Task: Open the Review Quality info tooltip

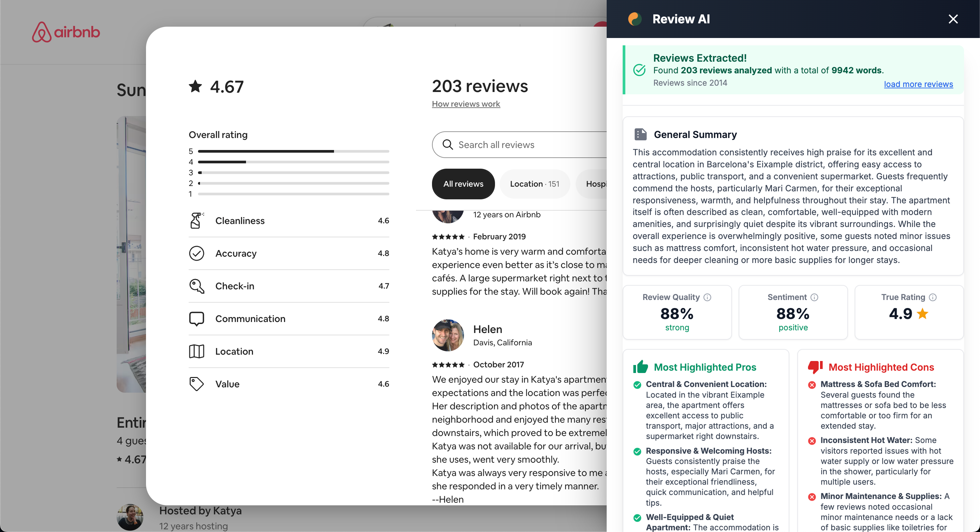Action: 708,297
